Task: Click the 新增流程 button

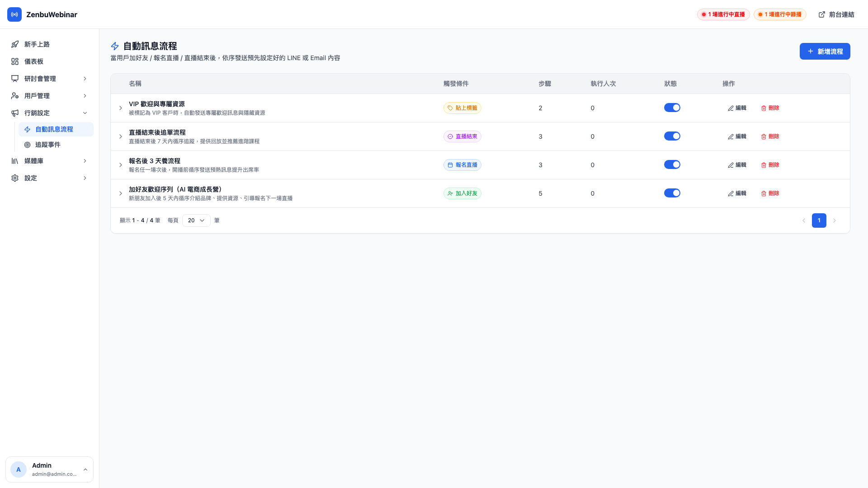Action: tap(825, 52)
